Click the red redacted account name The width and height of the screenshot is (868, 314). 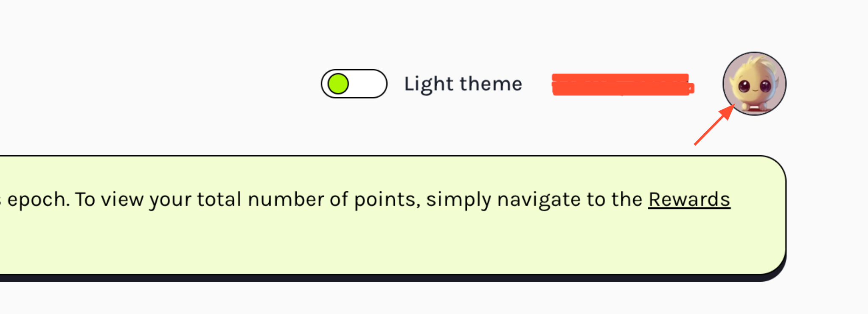point(622,84)
